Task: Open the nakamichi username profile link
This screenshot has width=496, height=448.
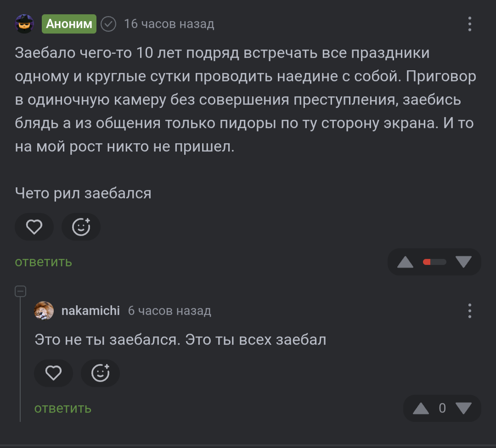Action: click(90, 311)
